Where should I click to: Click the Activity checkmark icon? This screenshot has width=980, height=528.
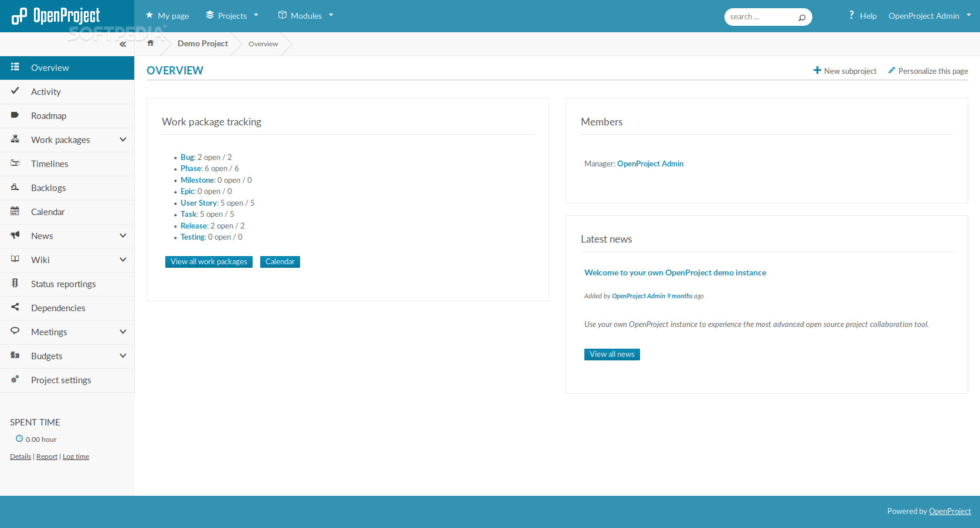15,91
